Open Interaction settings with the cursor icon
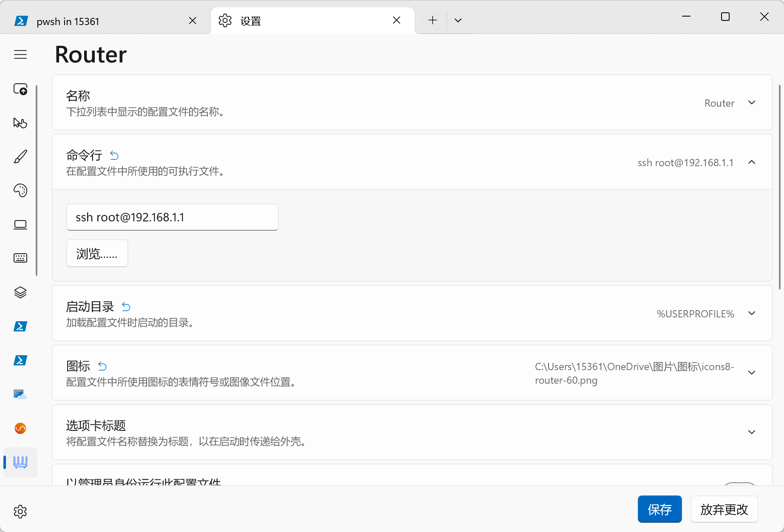 coord(20,123)
